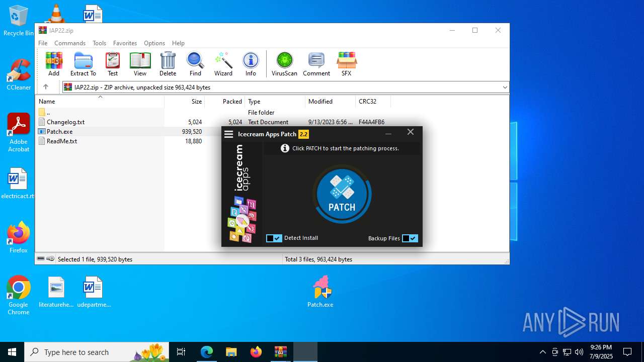Show archive Info
The height and width of the screenshot is (362, 644).
[251, 64]
